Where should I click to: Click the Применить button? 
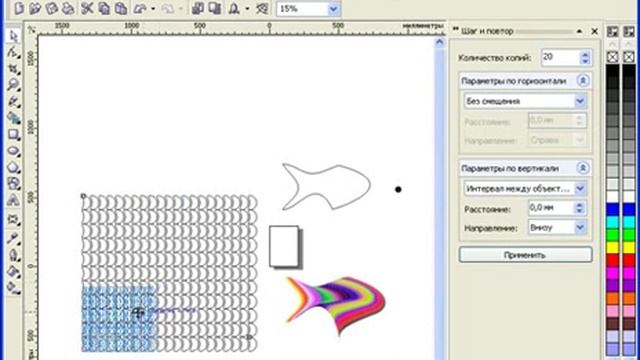(x=525, y=255)
